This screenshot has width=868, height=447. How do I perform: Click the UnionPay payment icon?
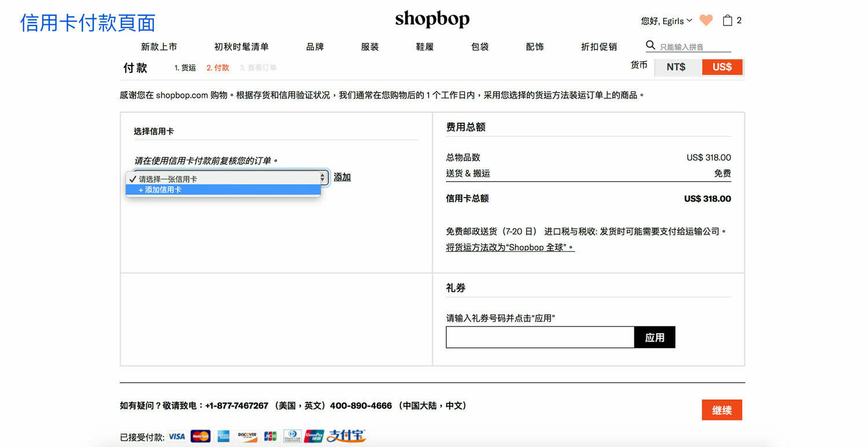click(314, 436)
